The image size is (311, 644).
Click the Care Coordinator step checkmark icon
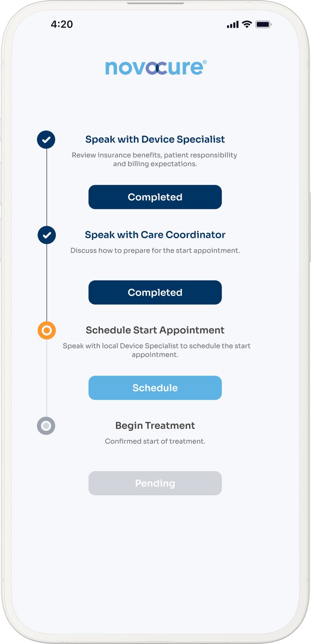pyautogui.click(x=46, y=235)
